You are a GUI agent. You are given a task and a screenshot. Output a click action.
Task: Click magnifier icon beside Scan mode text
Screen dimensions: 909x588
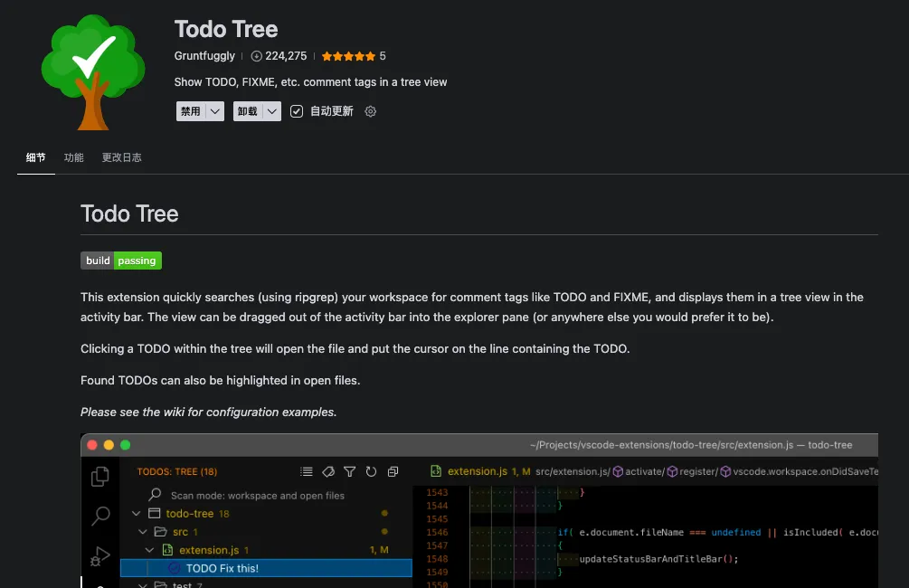pyautogui.click(x=154, y=495)
